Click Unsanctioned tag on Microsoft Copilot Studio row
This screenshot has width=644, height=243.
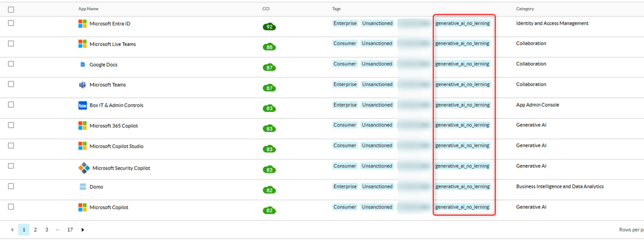377,146
